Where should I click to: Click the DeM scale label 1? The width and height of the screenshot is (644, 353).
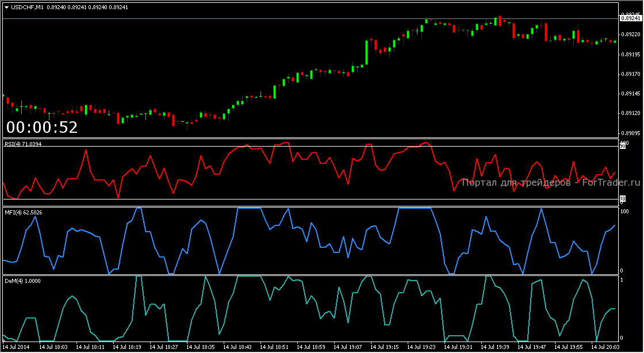click(622, 280)
